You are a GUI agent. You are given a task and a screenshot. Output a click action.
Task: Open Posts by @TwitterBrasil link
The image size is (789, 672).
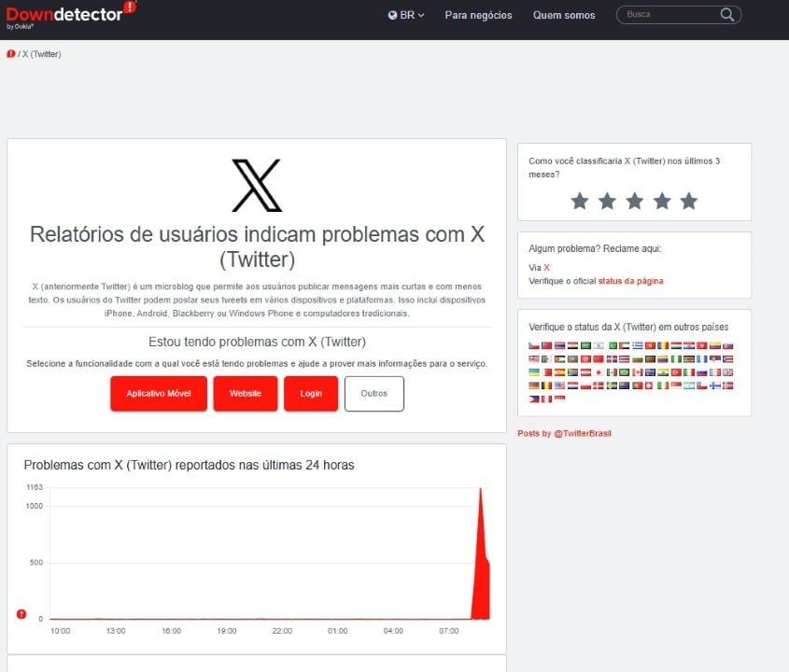564,433
